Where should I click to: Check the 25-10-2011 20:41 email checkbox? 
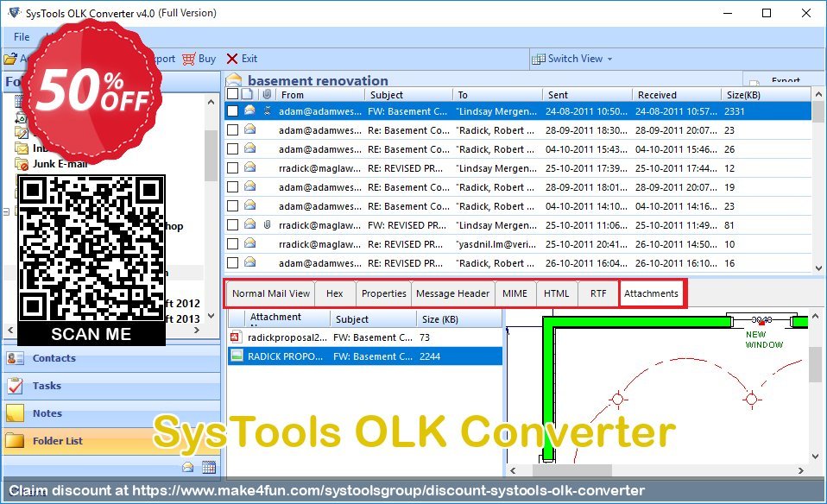click(232, 244)
